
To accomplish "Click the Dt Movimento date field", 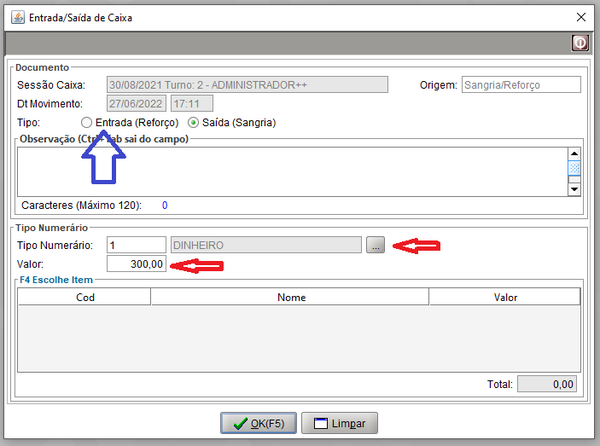I will 136,103.
